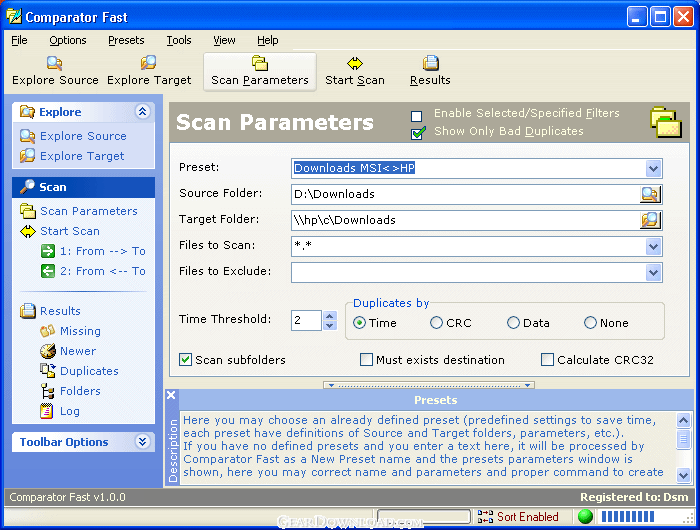Open the Options menu
The height and width of the screenshot is (530, 700).
pyautogui.click(x=68, y=40)
